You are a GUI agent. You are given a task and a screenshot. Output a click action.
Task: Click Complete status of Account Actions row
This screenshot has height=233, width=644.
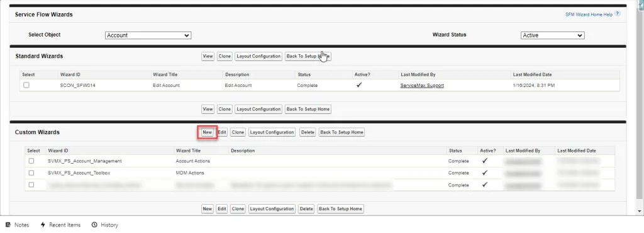(458, 161)
